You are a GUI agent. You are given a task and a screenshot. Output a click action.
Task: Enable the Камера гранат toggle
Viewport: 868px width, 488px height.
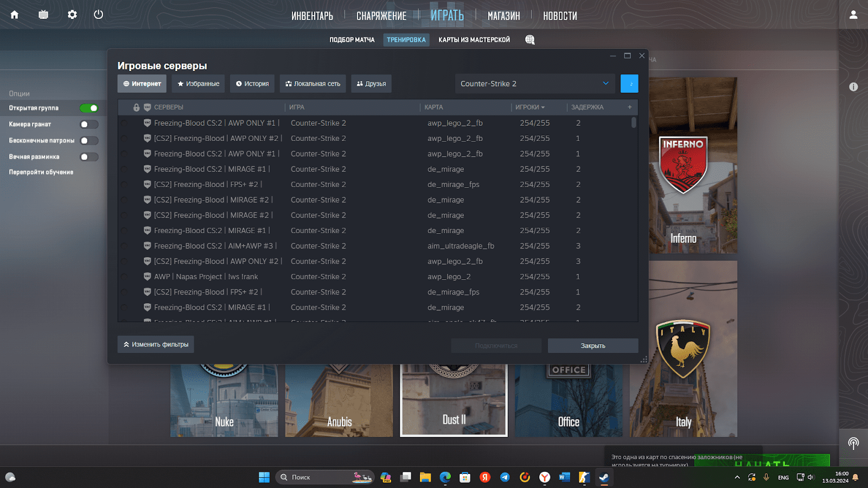[x=89, y=124]
